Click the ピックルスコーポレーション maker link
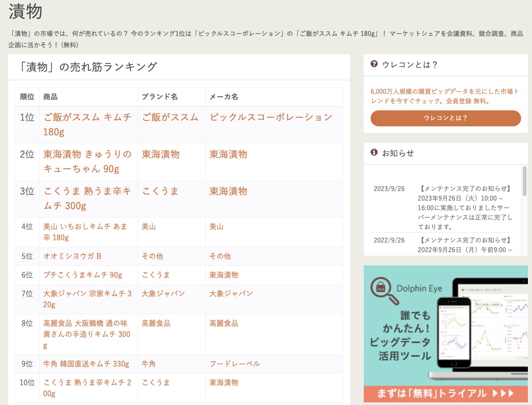 coord(271,117)
